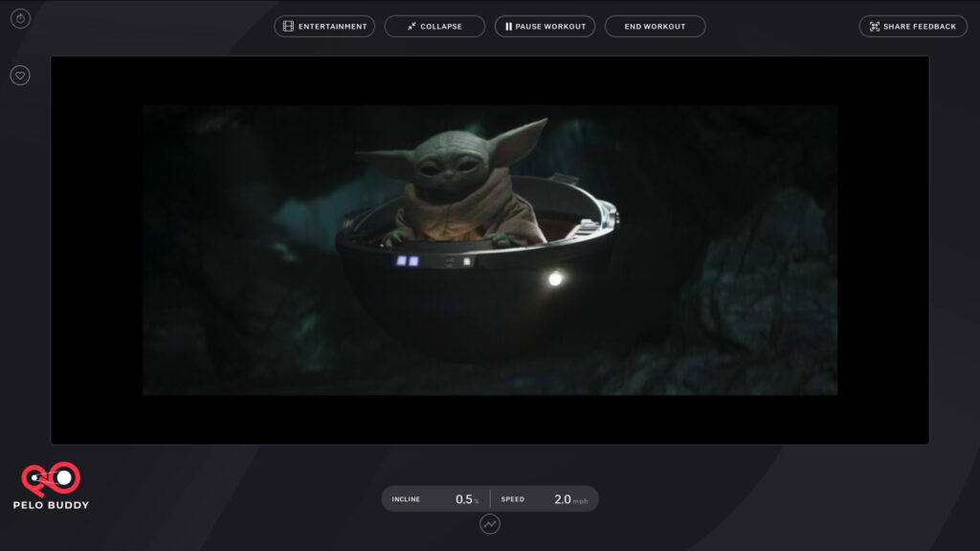Enable the collapsed video view

click(x=434, y=26)
